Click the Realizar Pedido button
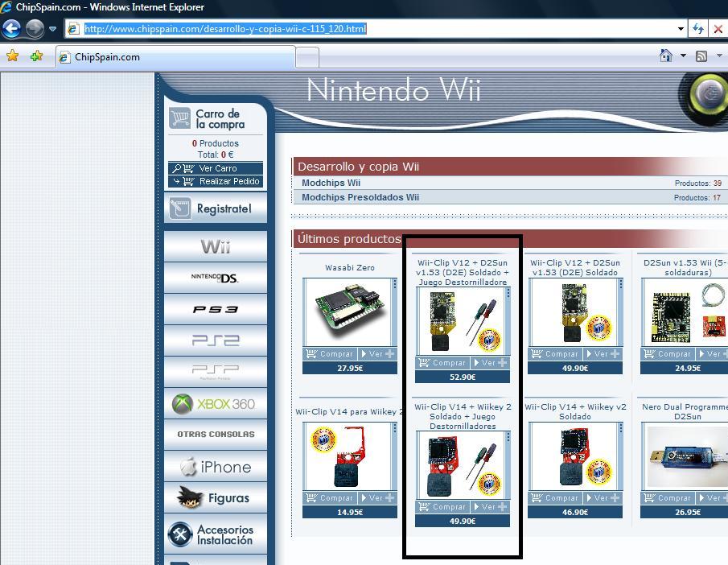 pos(216,181)
